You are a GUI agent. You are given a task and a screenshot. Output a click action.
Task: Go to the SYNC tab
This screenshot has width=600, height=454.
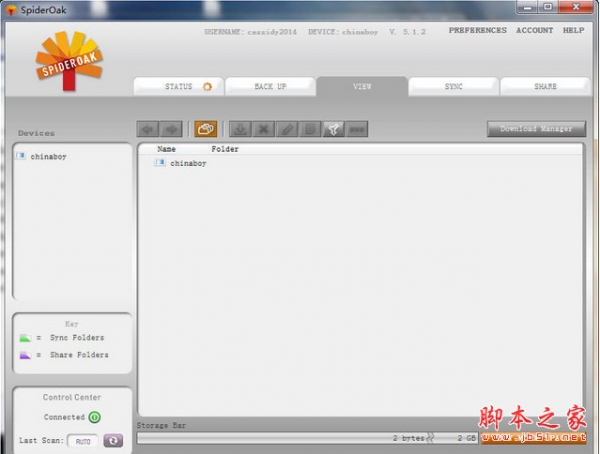click(x=454, y=87)
